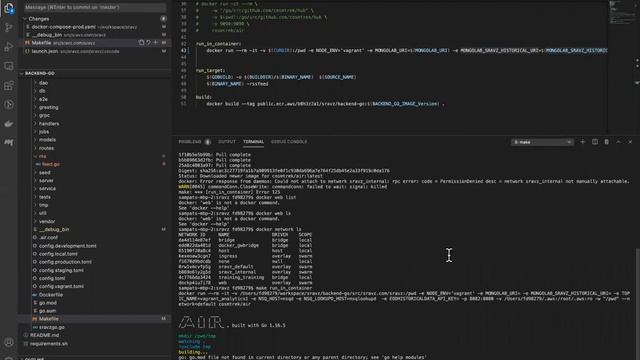640x360 pixels.
Task: Open config.production.toml file
Action: (x=65, y=262)
